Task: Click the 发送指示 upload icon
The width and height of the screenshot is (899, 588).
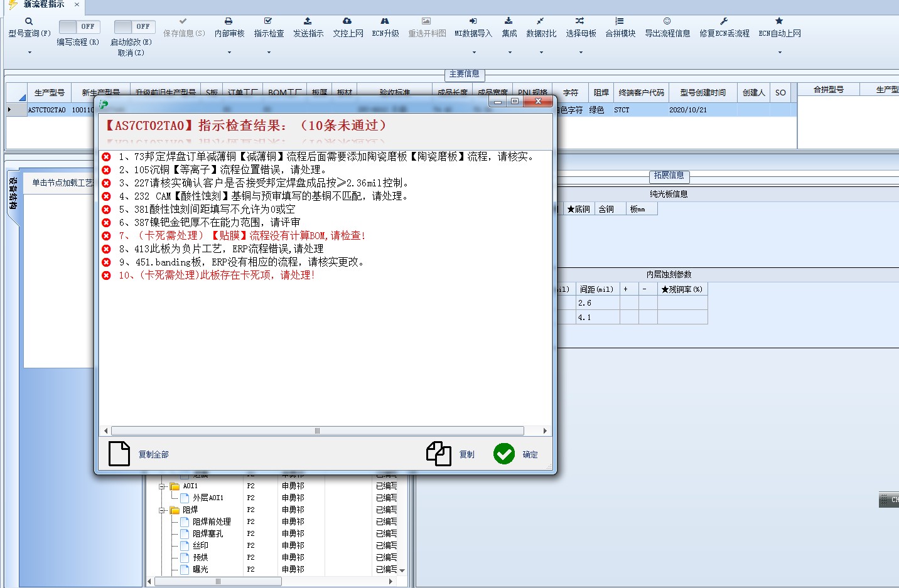Action: pyautogui.click(x=308, y=21)
